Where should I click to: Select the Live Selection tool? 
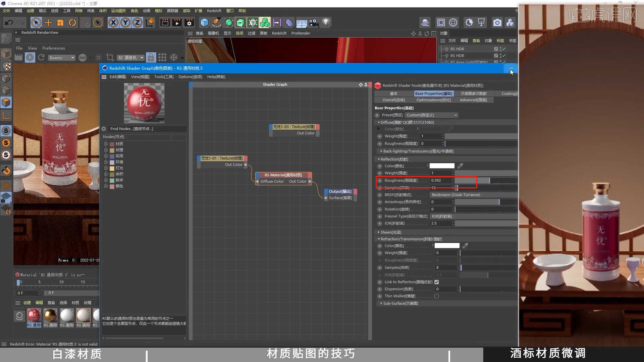(36, 22)
